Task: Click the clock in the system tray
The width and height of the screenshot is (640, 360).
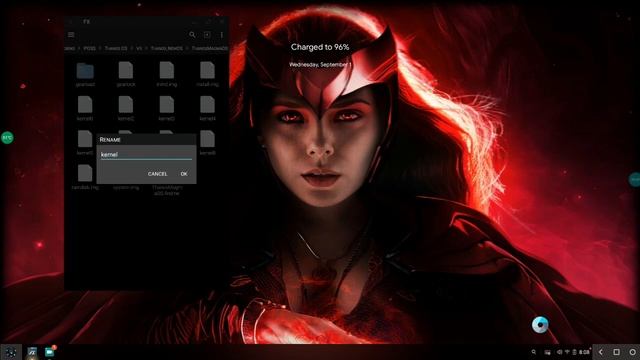Action: click(x=584, y=352)
